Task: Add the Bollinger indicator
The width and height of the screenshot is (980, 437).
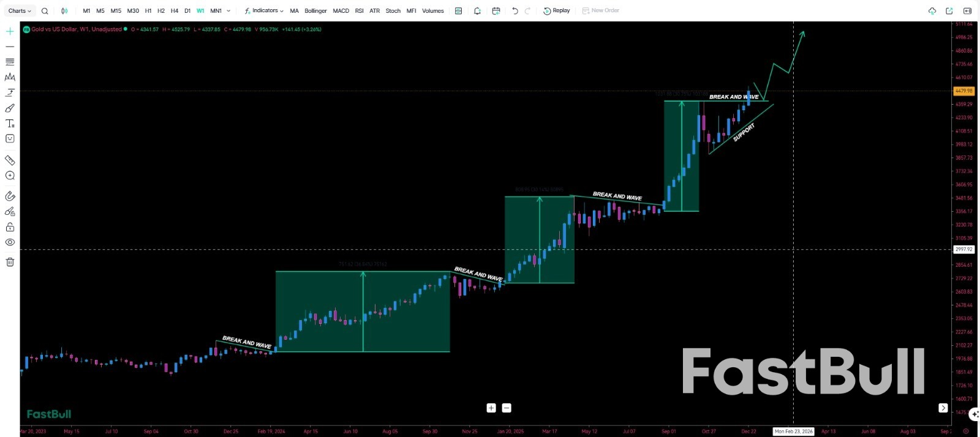Action: [315, 10]
